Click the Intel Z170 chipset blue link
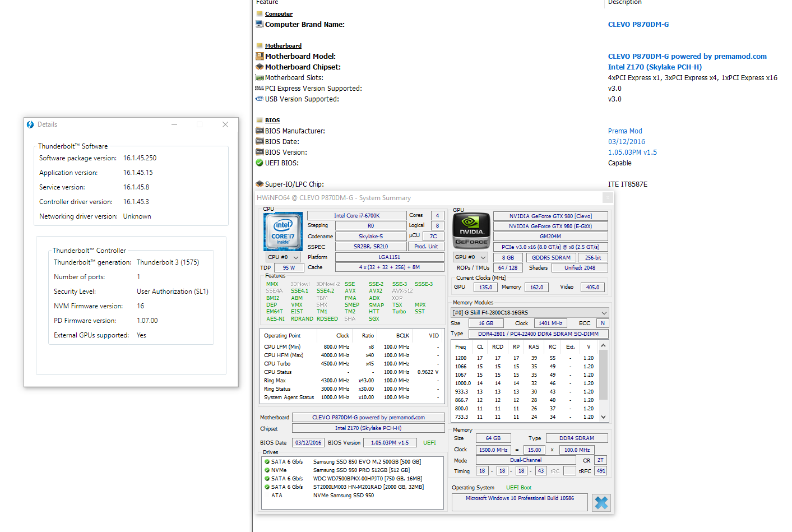The width and height of the screenshot is (792, 532). coord(655,67)
